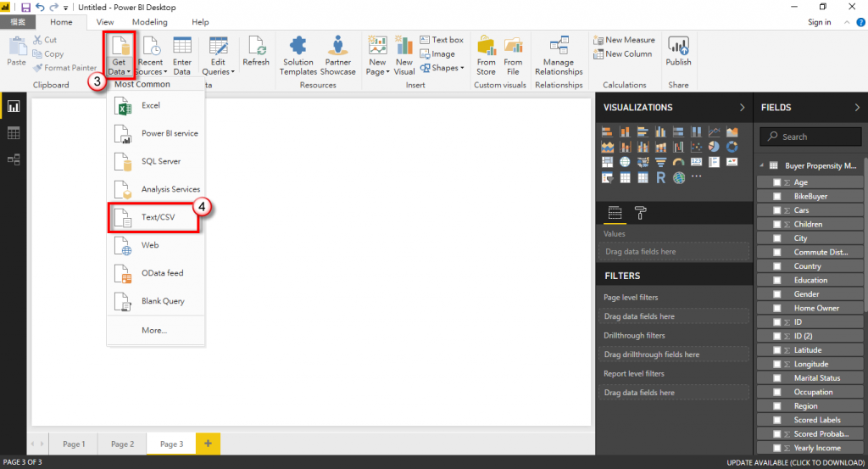Viewport: 868px width, 469px height.
Task: Choose the funnel visualization icon
Action: (660, 162)
